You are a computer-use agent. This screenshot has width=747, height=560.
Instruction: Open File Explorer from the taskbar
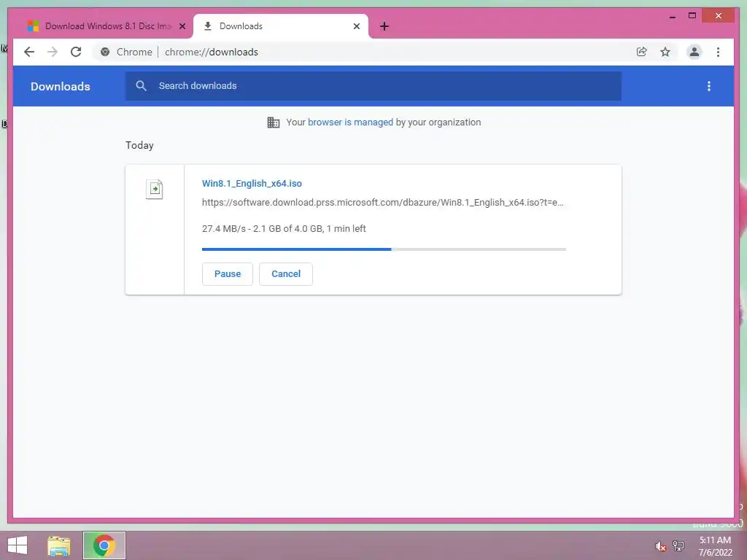pyautogui.click(x=59, y=545)
